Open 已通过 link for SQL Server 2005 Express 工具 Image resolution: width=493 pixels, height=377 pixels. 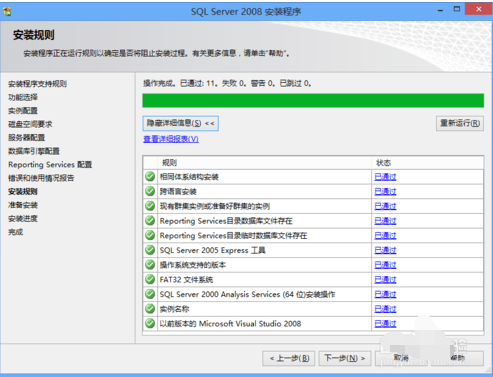click(385, 250)
